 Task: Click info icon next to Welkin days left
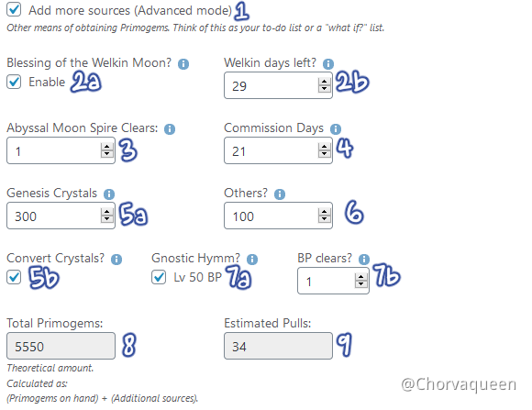(x=328, y=64)
